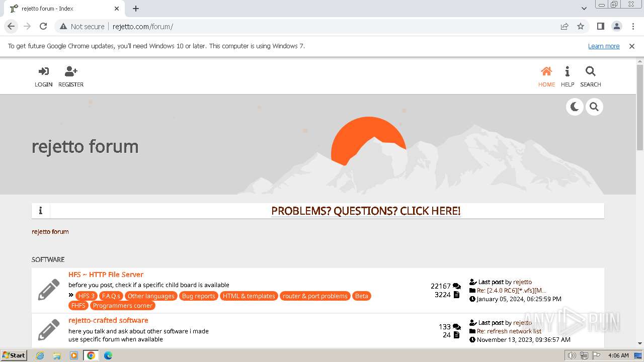
Task: Click the rejetto forum banner title
Action: click(x=85, y=146)
